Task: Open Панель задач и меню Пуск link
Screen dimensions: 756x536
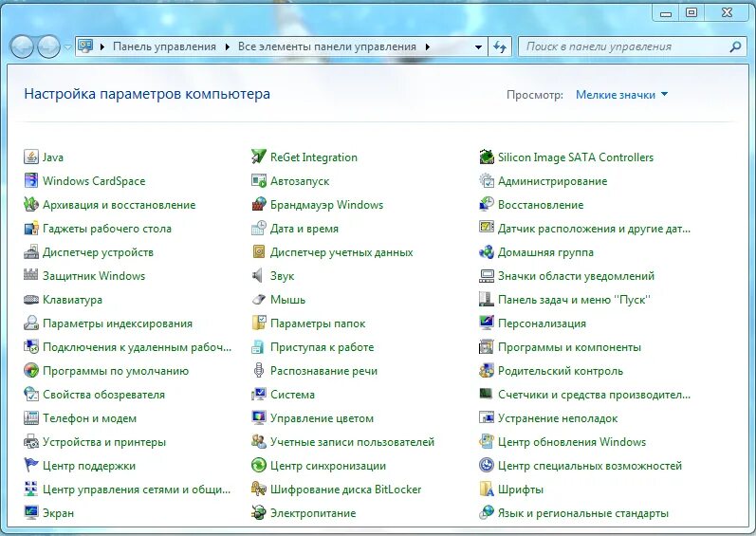Action: pyautogui.click(x=574, y=300)
